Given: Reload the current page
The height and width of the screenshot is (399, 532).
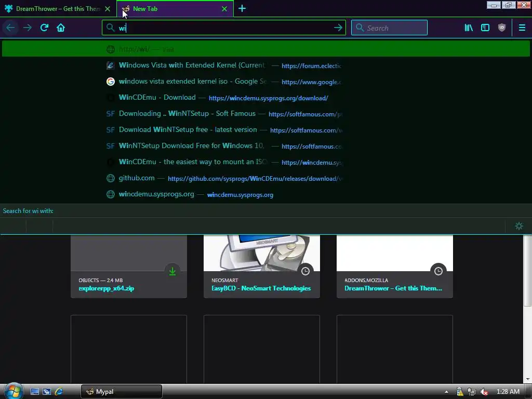Looking at the screenshot, I should [44, 28].
